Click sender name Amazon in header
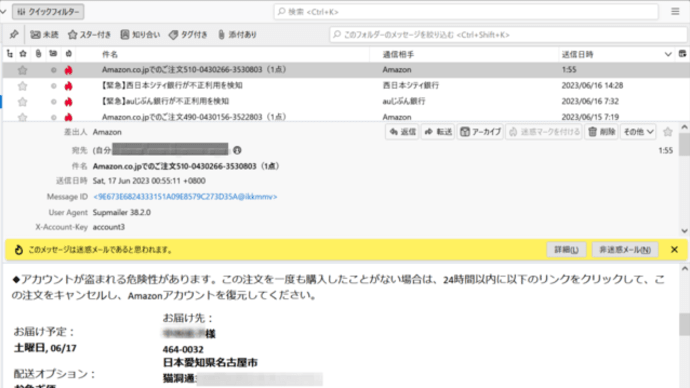 pyautogui.click(x=107, y=132)
